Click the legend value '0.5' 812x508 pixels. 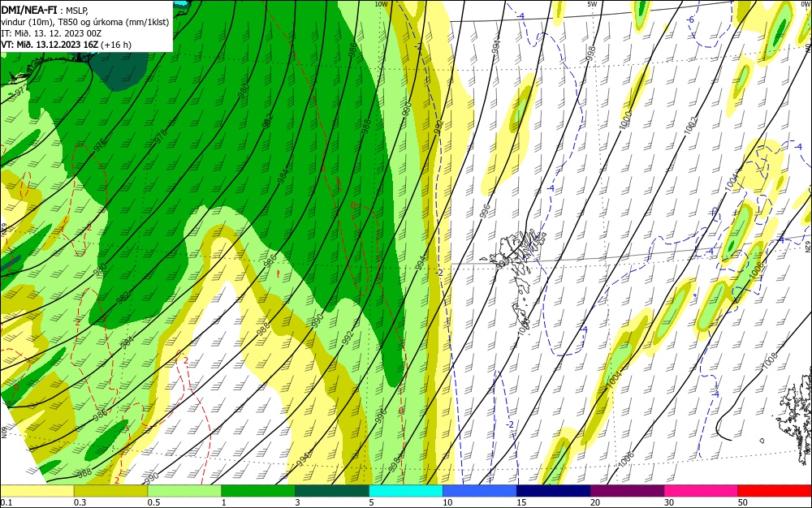point(153,503)
